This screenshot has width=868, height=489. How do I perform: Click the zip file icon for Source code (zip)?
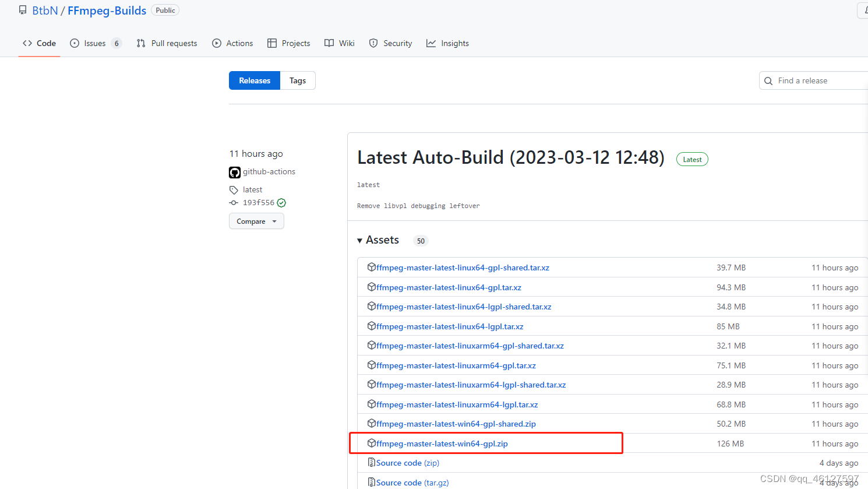coord(372,462)
